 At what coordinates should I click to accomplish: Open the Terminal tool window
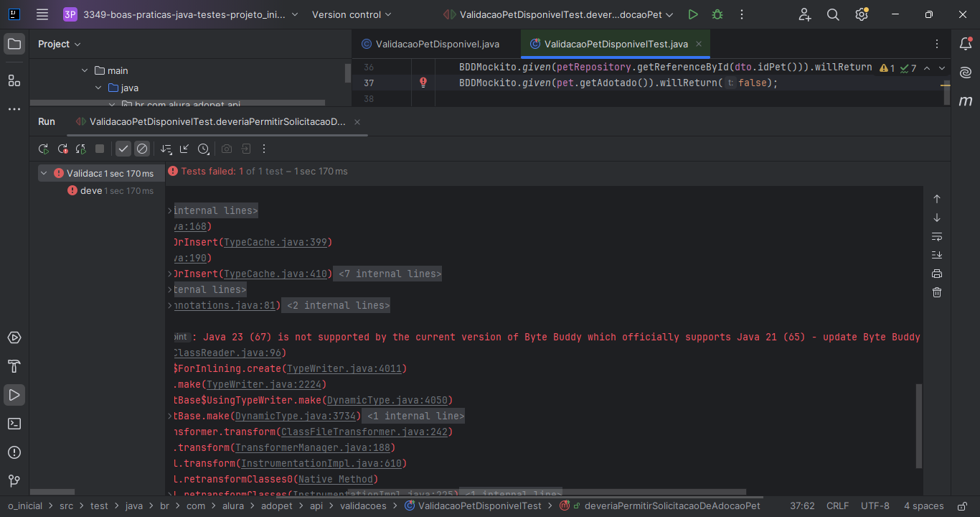pos(14,424)
